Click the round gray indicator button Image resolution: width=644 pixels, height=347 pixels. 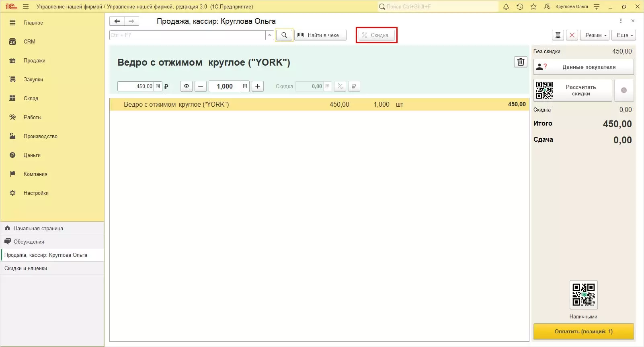pyautogui.click(x=624, y=90)
